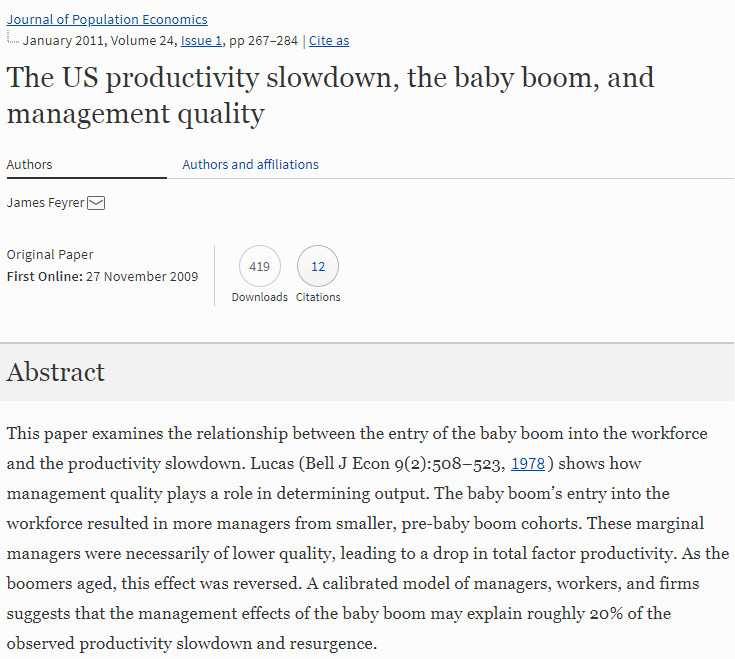Click the 419 downloads count circle
This screenshot has width=735, height=659.
(x=260, y=267)
